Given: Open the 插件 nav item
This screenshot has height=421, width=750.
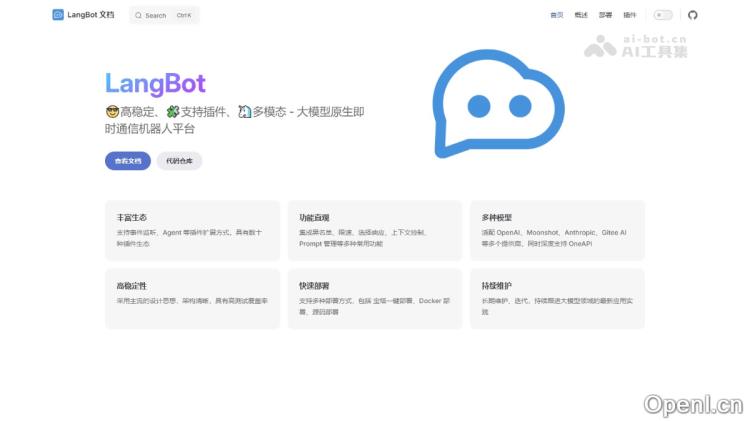Looking at the screenshot, I should [630, 15].
